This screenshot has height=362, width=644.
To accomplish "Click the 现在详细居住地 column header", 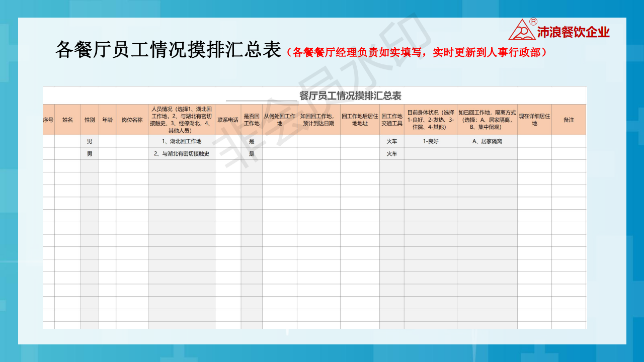I will (534, 120).
